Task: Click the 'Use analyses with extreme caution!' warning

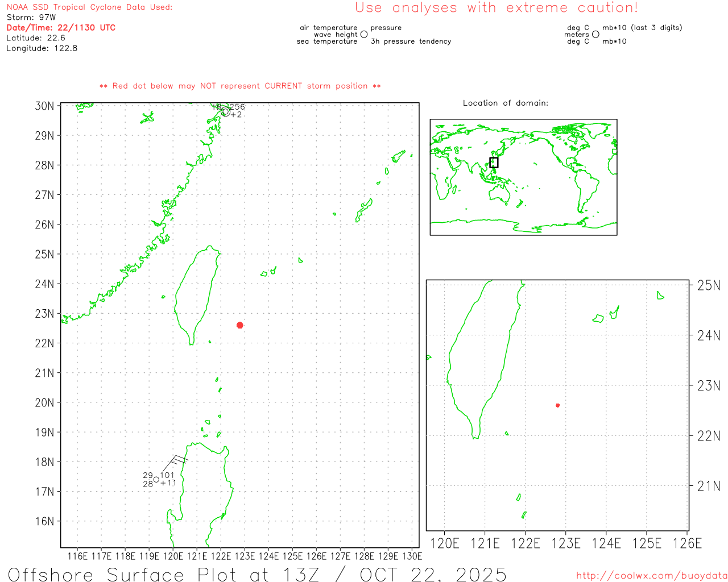Action: [496, 8]
